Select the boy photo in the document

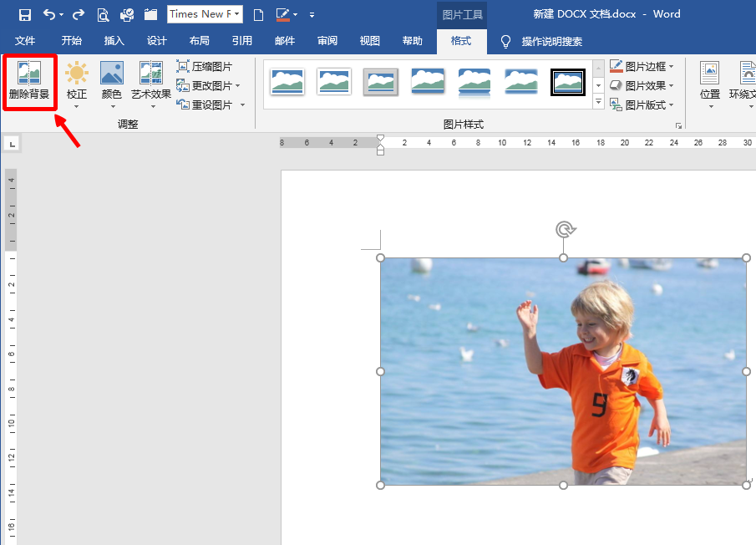[x=563, y=371]
